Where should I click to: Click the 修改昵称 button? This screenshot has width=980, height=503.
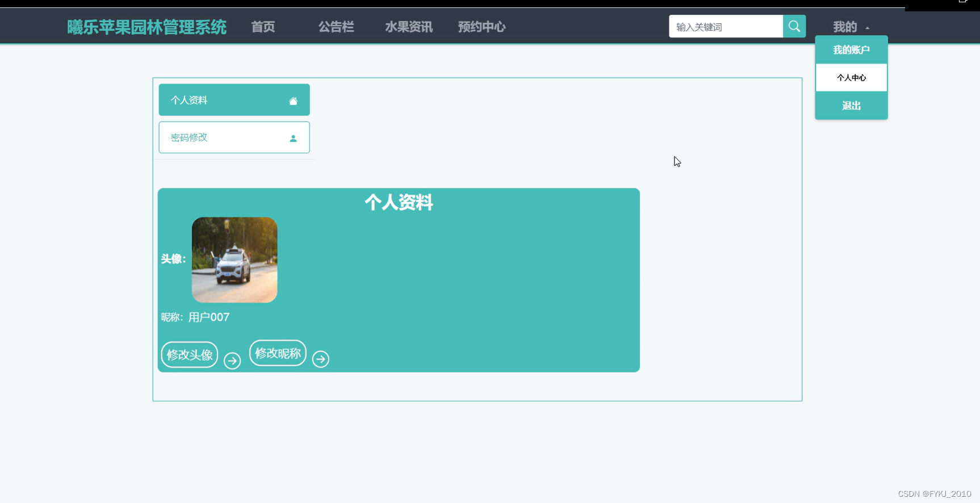pos(278,353)
